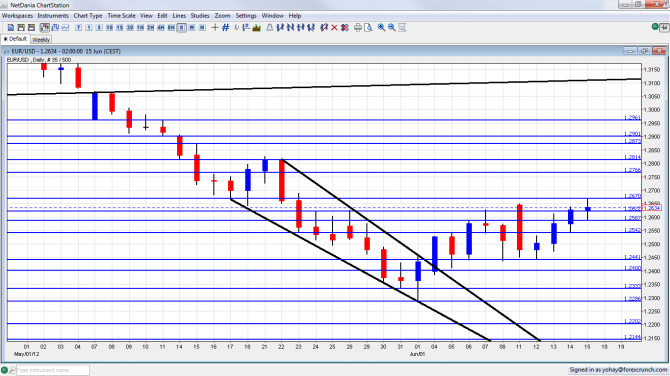
Task: Click the bell alert icon
Action: point(270,27)
